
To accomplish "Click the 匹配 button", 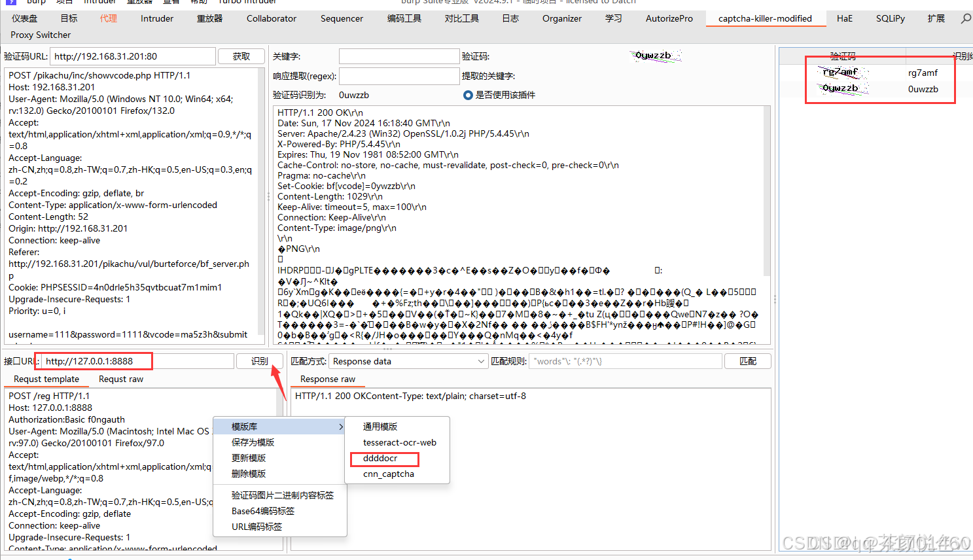I will coord(748,361).
